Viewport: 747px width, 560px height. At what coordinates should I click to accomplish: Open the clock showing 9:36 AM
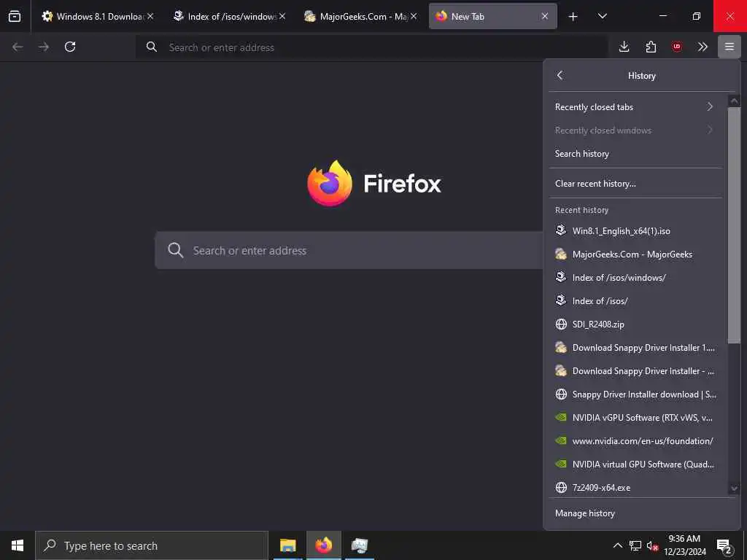(684, 545)
